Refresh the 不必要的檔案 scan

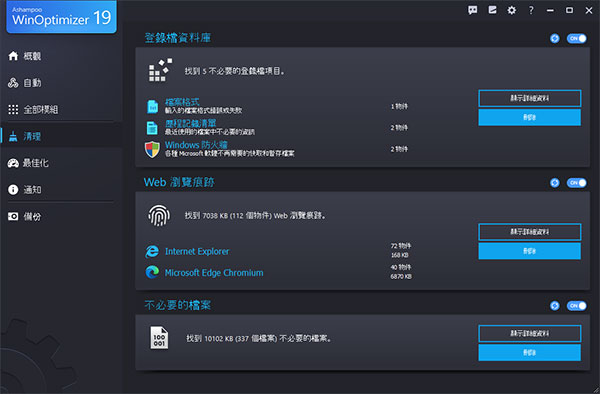click(x=555, y=306)
